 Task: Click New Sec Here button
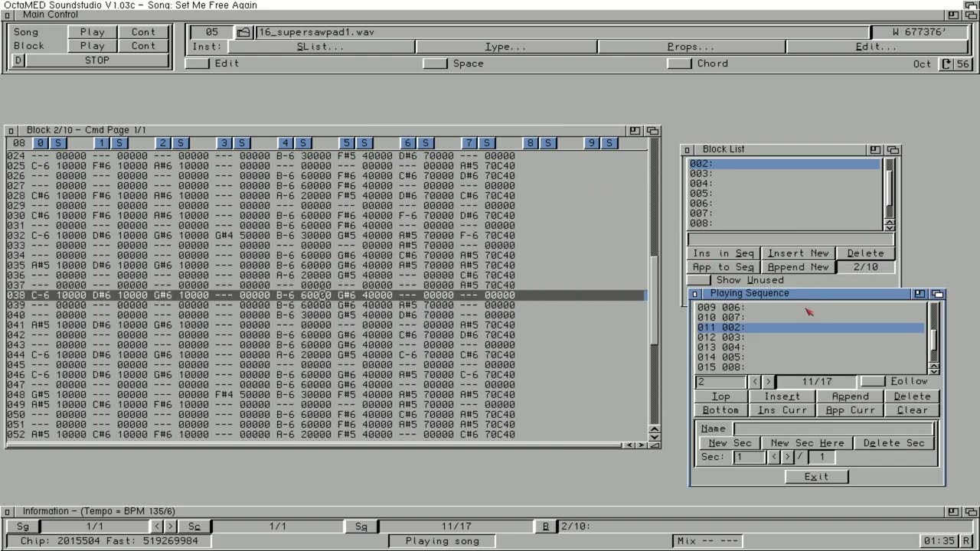tap(807, 443)
